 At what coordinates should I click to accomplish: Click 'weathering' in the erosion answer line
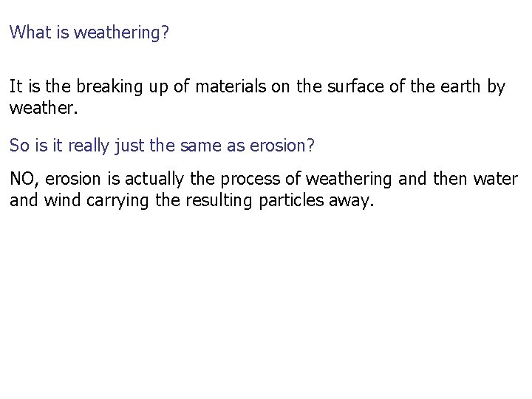click(349, 180)
